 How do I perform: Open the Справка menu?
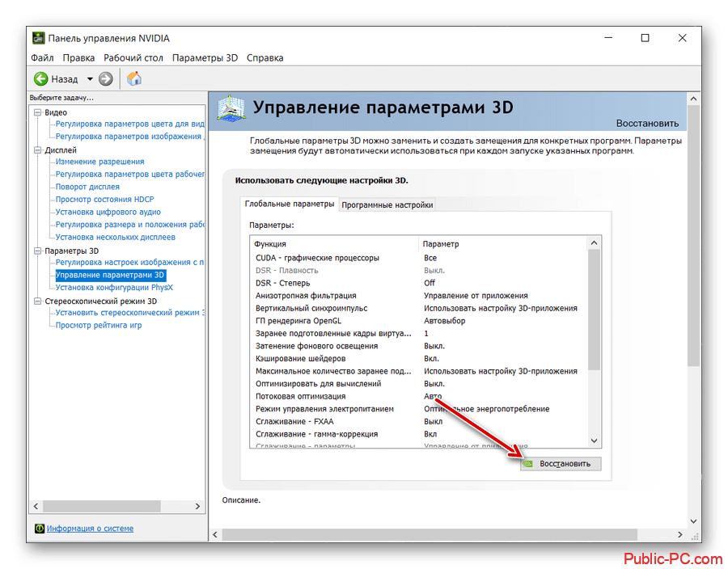pos(265,58)
